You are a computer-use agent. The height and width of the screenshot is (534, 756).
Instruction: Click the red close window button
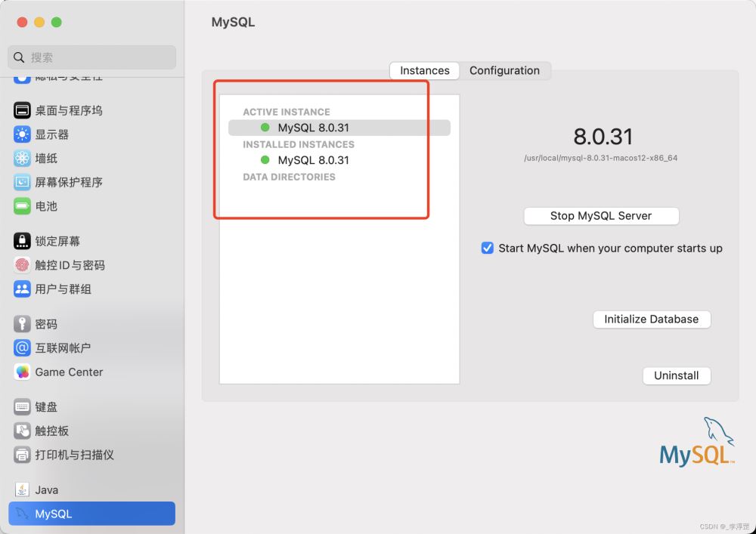coord(22,22)
